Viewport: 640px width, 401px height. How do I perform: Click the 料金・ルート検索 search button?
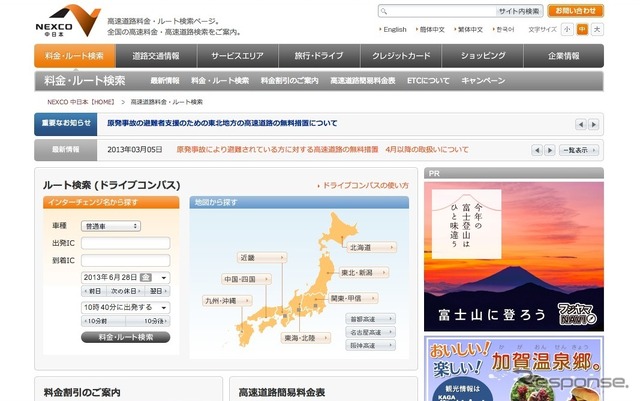pos(126,337)
